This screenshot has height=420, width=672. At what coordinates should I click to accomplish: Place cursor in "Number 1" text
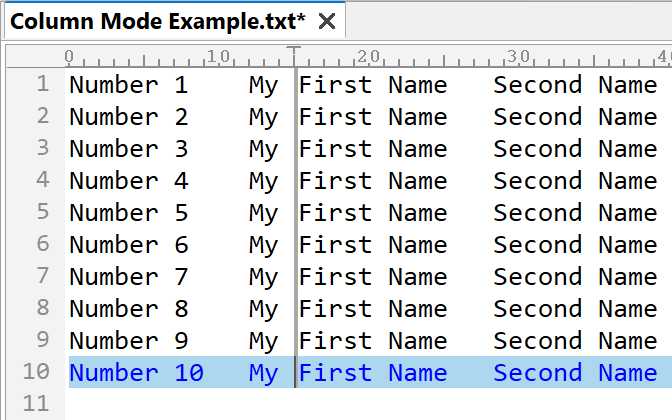coord(129,84)
